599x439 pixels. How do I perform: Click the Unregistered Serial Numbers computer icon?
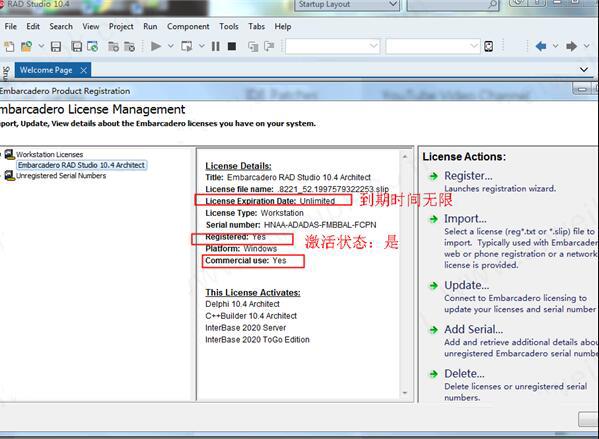(x=9, y=176)
